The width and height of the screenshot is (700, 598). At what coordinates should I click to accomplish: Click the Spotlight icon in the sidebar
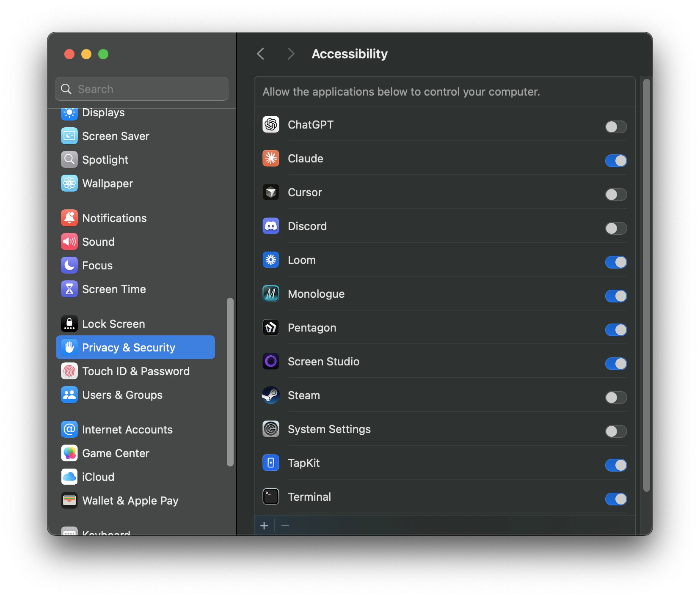tap(69, 159)
